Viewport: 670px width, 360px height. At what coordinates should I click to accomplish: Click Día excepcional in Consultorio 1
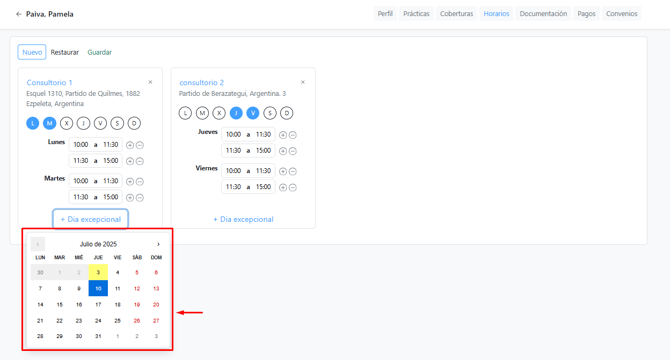pos(91,219)
